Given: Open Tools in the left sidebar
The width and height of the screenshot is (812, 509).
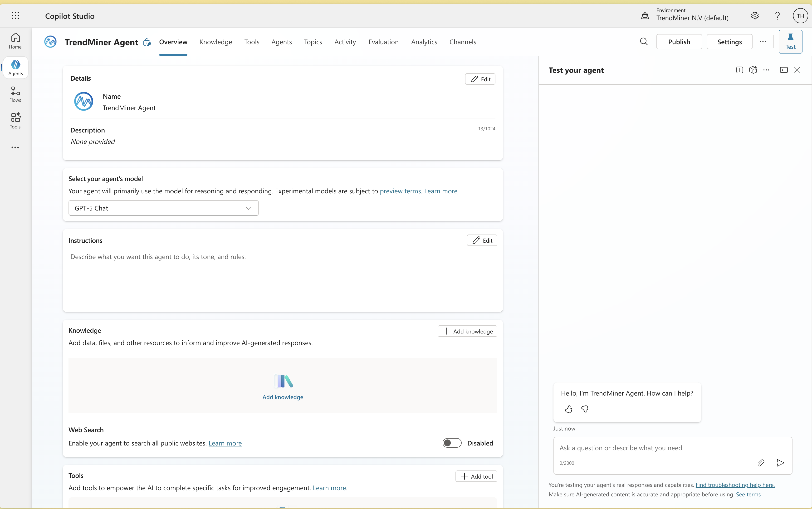Looking at the screenshot, I should pos(15,121).
